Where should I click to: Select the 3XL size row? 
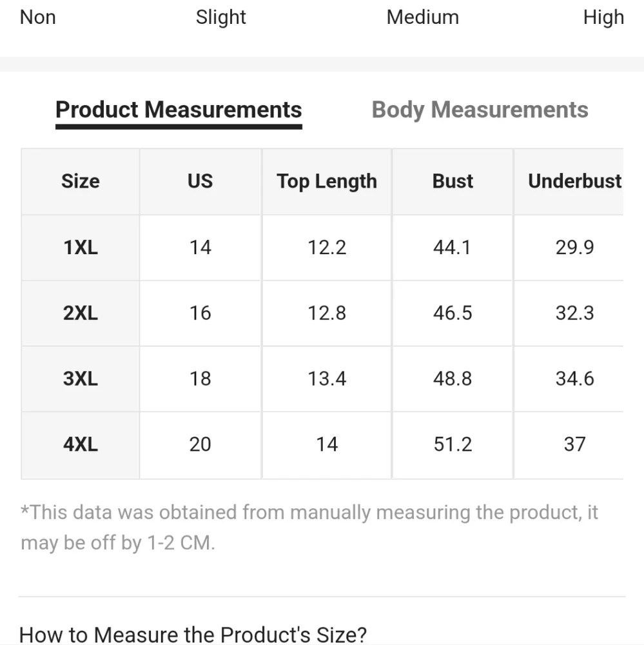tap(322, 379)
